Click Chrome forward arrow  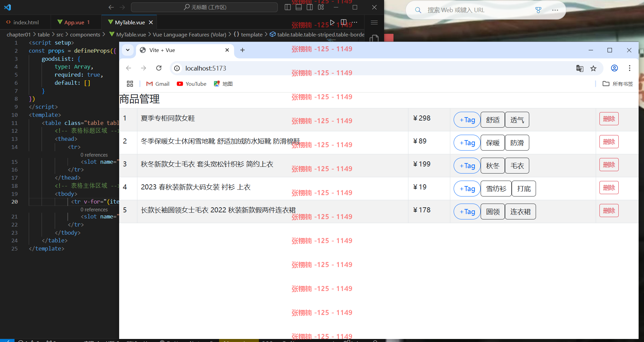143,68
